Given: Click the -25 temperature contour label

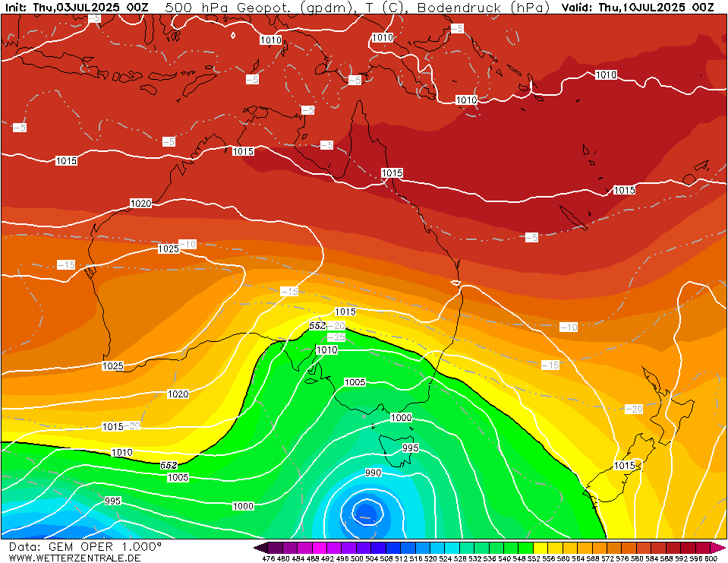Looking at the screenshot, I should point(336,337).
